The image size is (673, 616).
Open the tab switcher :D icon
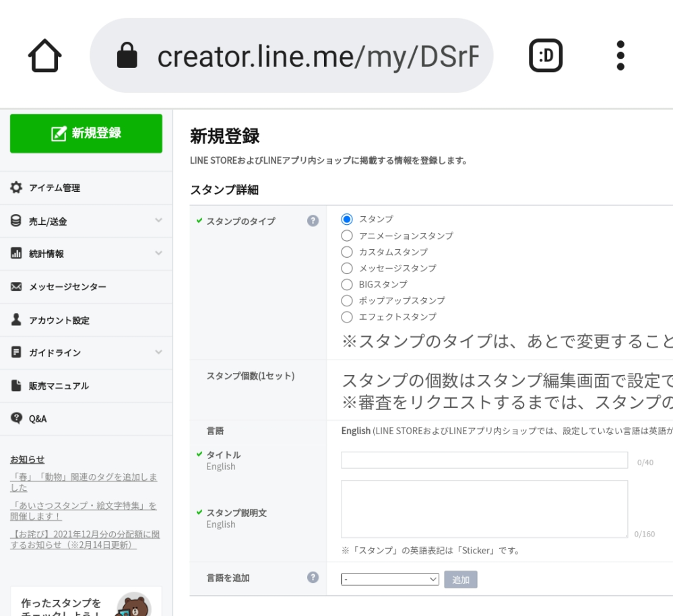[x=546, y=55]
